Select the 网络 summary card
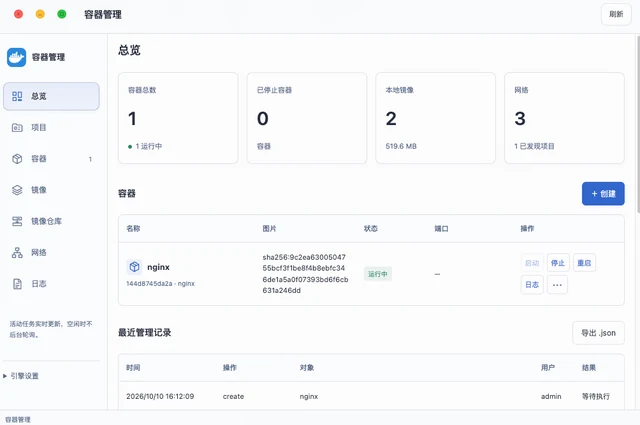 coord(564,118)
